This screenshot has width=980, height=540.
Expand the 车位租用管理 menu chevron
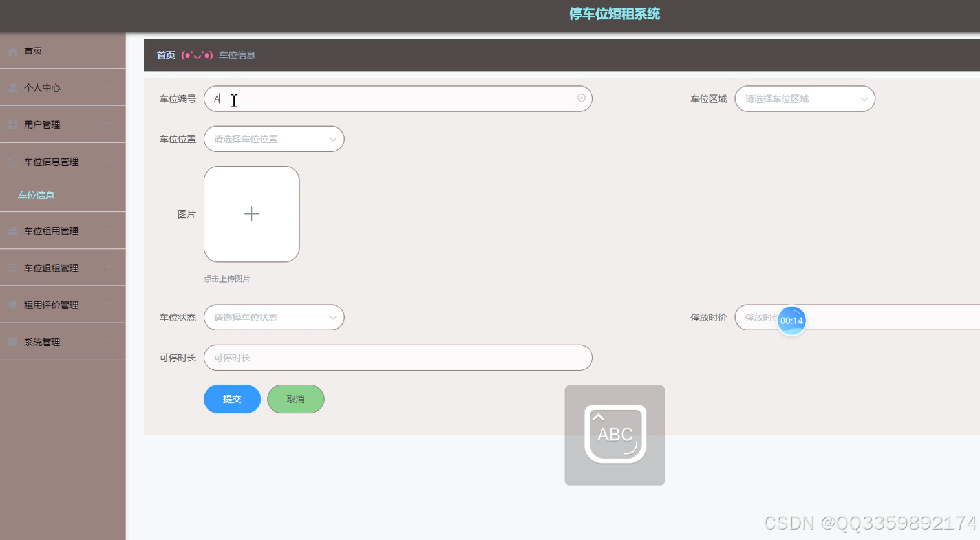point(109,230)
